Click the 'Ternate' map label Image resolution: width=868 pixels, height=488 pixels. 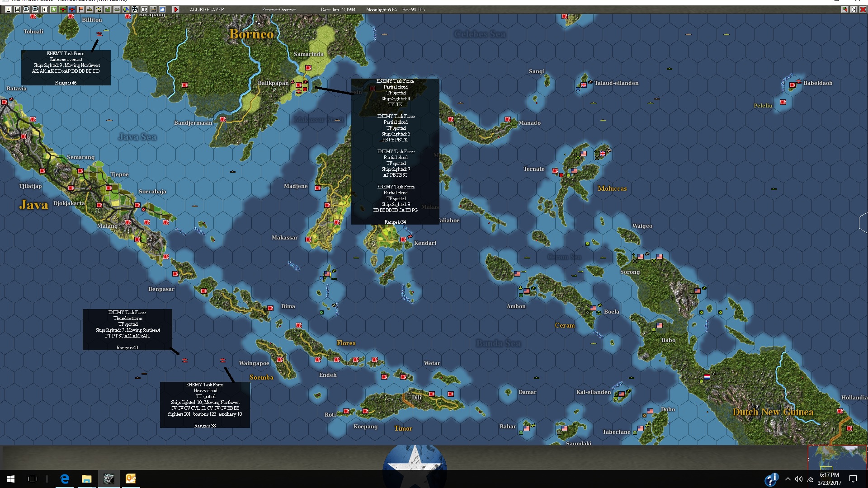(534, 169)
